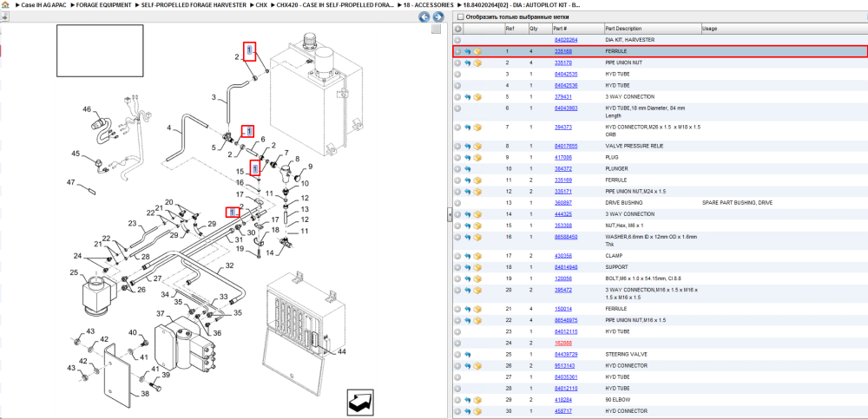868x419 pixels.
Task: Click the large return arrow icon in diagram
Action: (x=361, y=403)
